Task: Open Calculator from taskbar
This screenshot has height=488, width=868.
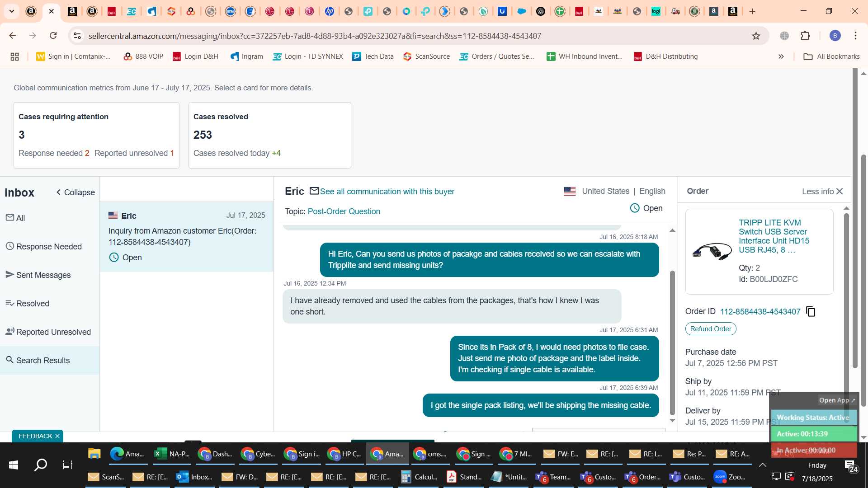Action: (x=419, y=477)
